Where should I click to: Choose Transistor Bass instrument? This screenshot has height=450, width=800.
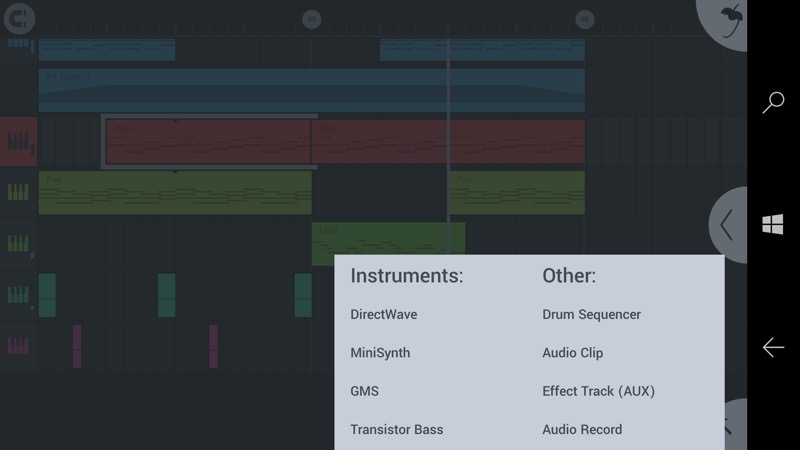396,429
